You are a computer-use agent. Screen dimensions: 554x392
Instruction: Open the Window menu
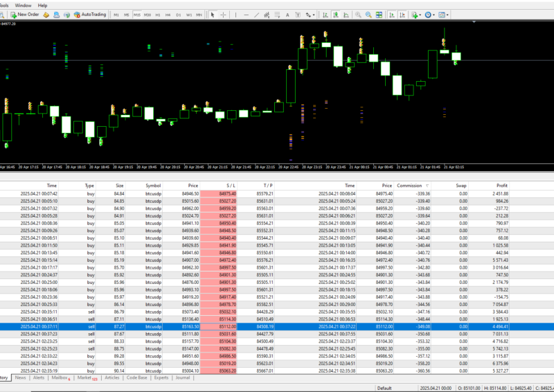click(x=23, y=4)
